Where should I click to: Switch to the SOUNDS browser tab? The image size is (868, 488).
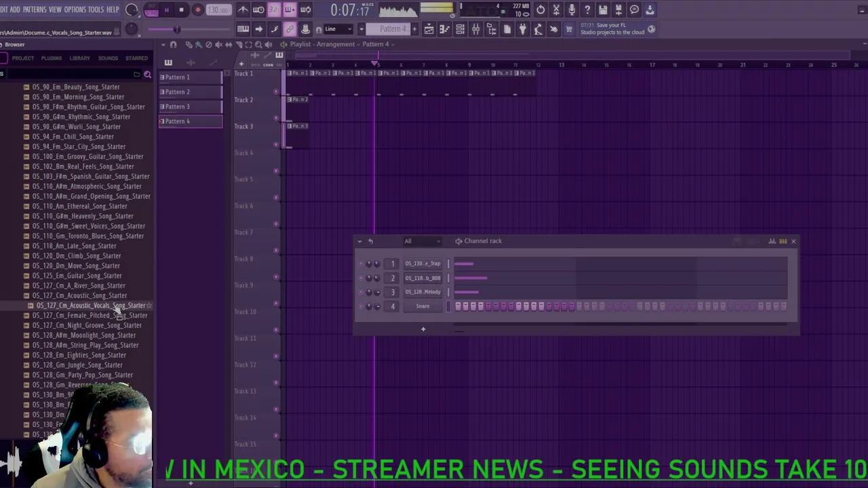[108, 58]
